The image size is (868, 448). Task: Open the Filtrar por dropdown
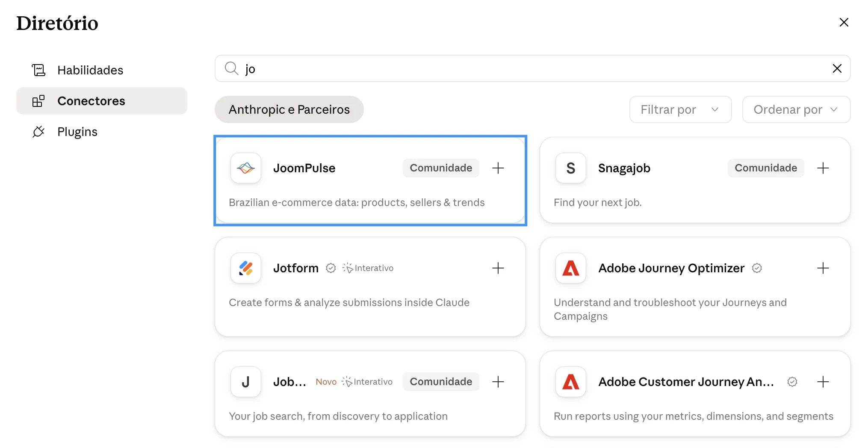[680, 109]
